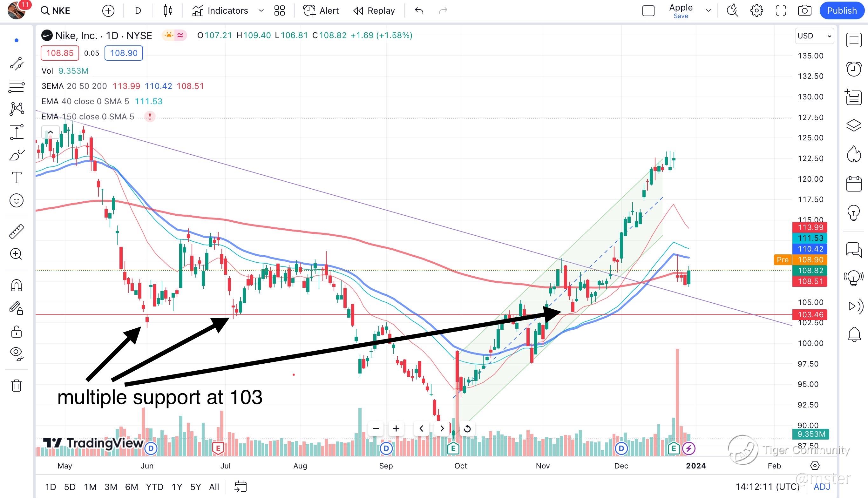Viewport: 868px width, 498px height.
Task: Open the USD currency dropdown
Action: (814, 36)
